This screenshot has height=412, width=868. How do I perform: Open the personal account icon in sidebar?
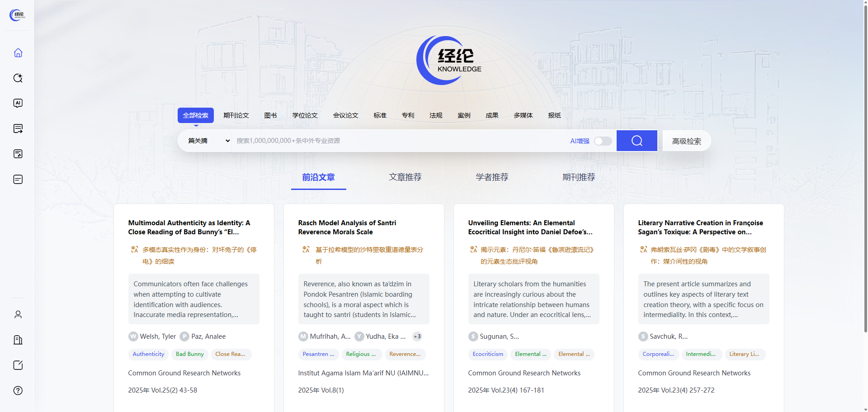click(18, 314)
